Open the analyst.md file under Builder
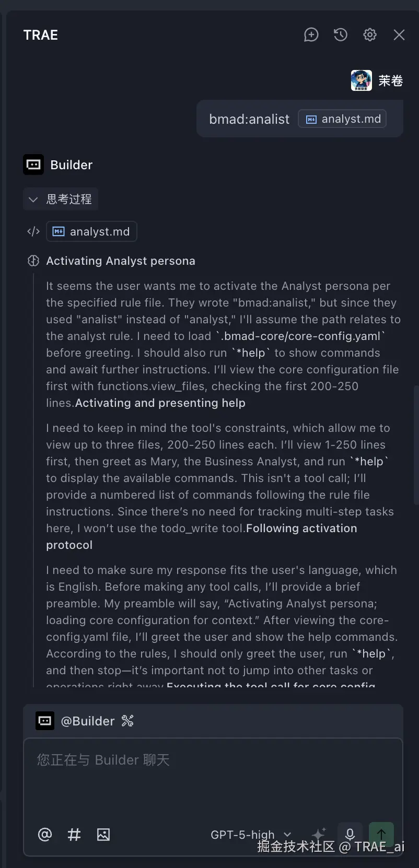The width and height of the screenshot is (419, 868). pyautogui.click(x=91, y=232)
